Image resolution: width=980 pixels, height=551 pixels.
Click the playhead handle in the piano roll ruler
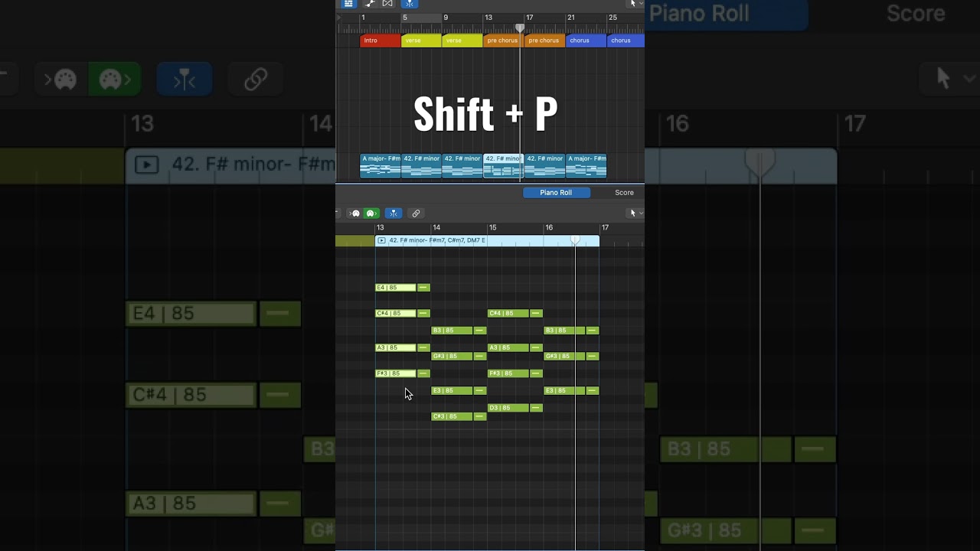[575, 241]
